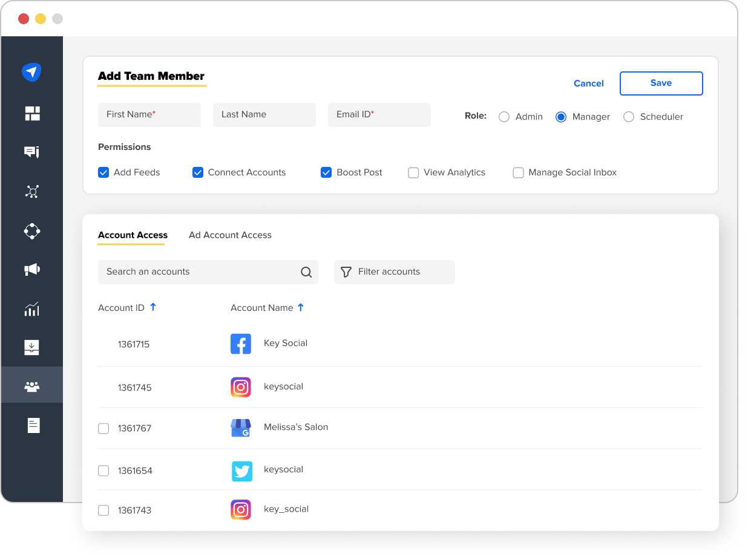Click Account Name column header

261,308
